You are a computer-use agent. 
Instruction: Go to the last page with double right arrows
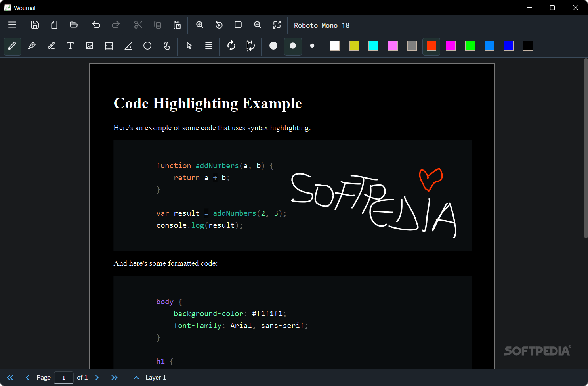coord(115,378)
